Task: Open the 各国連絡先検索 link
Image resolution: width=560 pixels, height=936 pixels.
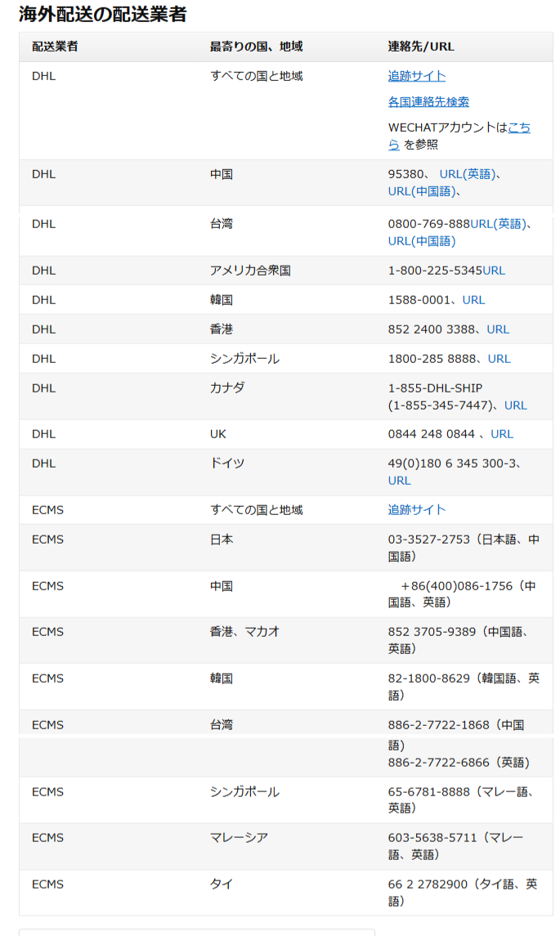Action: coord(428,101)
